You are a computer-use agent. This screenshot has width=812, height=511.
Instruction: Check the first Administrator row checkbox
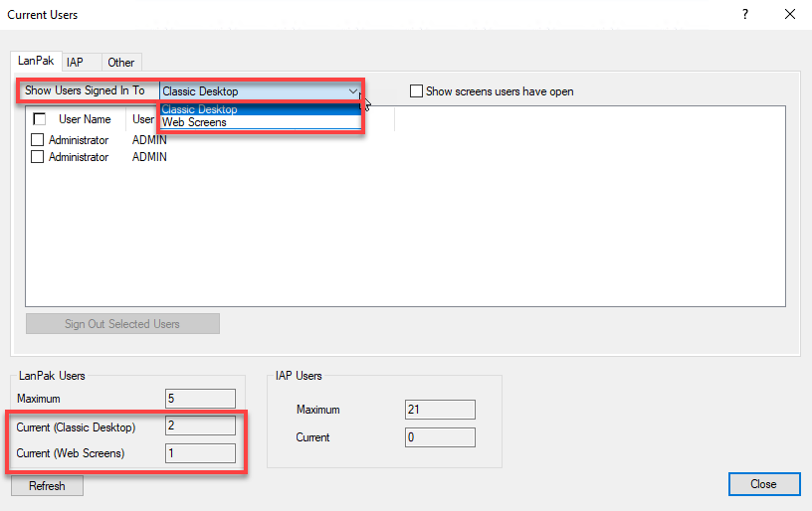(x=37, y=139)
